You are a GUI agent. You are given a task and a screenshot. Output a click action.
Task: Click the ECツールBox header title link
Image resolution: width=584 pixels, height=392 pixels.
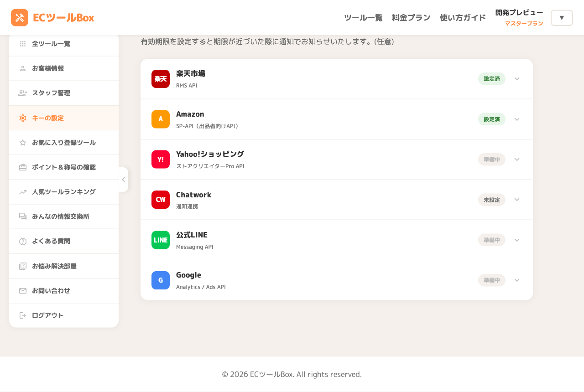63,18
